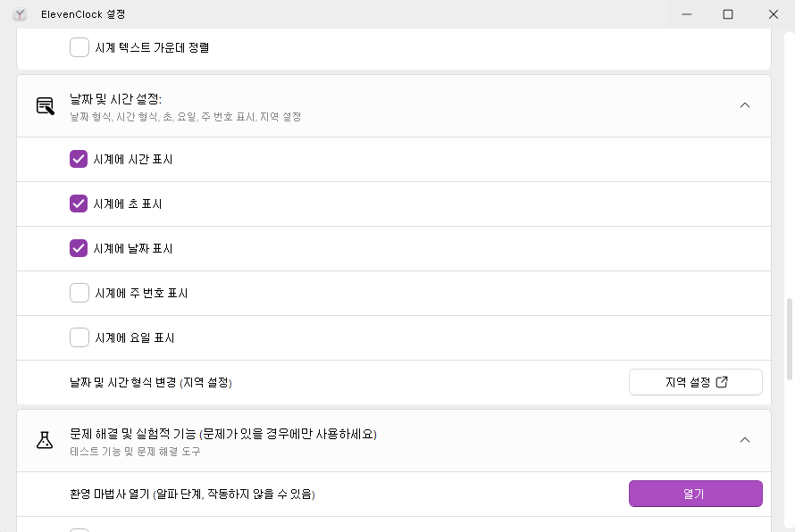Click 날짜 및 시간 형식 변경 (지역 설정) label
795x532 pixels.
coord(151,383)
